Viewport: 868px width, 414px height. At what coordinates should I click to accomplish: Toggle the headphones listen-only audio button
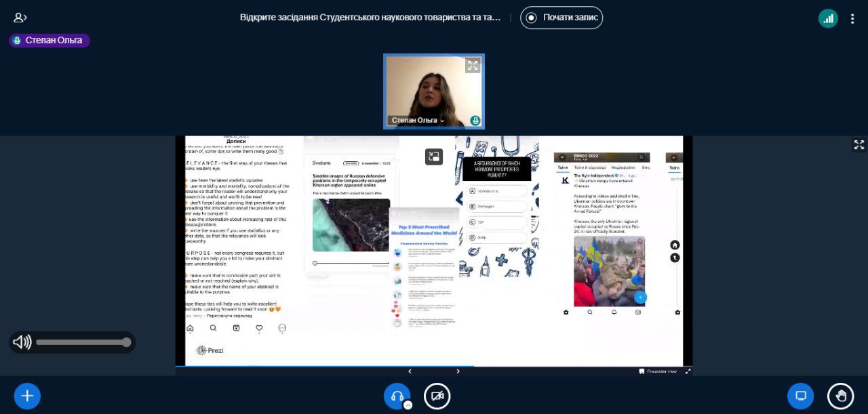click(397, 396)
